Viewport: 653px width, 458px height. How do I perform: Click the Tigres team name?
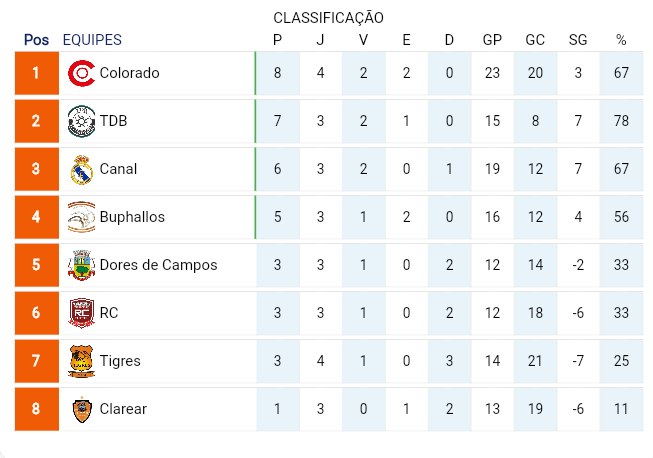(x=120, y=361)
